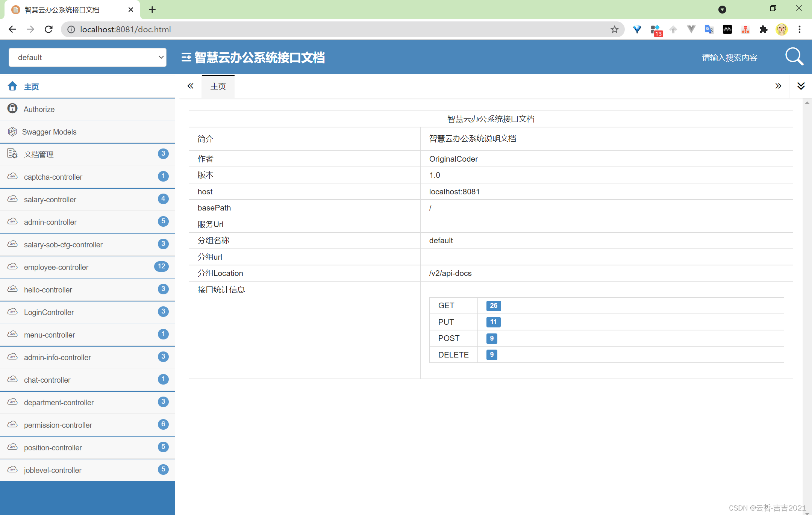This screenshot has width=812, height=515.
Task: Click the admin-controller cloud icon
Action: 13,221
